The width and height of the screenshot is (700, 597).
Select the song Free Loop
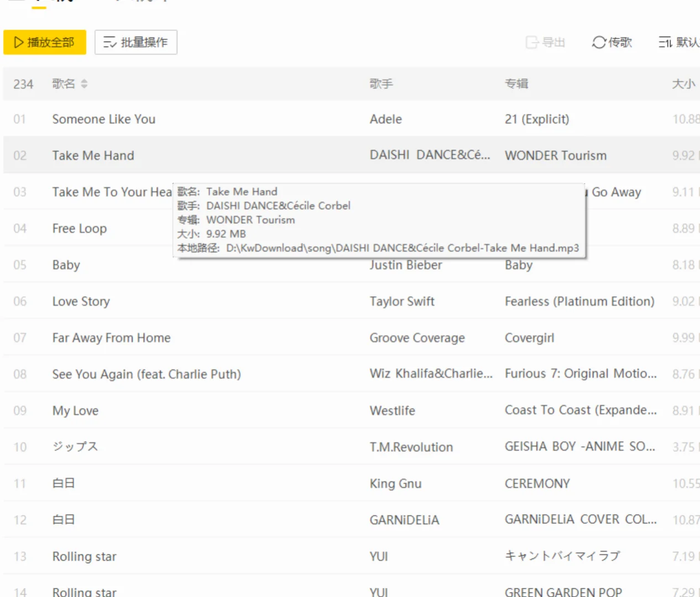(x=80, y=228)
